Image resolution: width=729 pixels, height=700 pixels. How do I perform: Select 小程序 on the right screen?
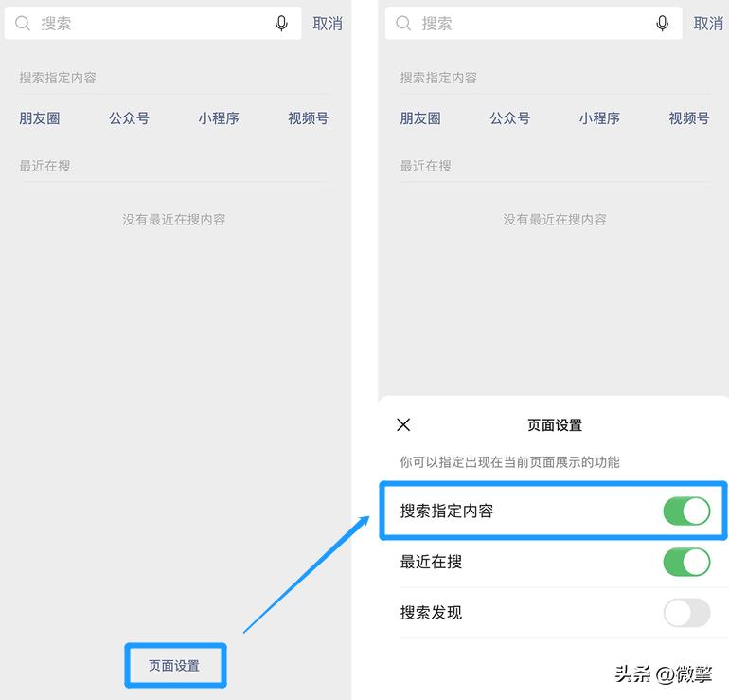(x=599, y=118)
